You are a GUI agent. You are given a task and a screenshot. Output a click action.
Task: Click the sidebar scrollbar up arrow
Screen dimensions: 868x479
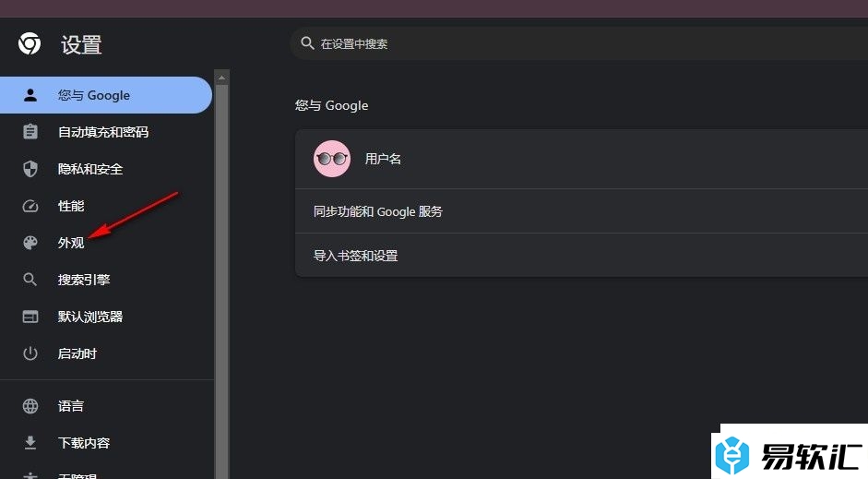[221, 78]
